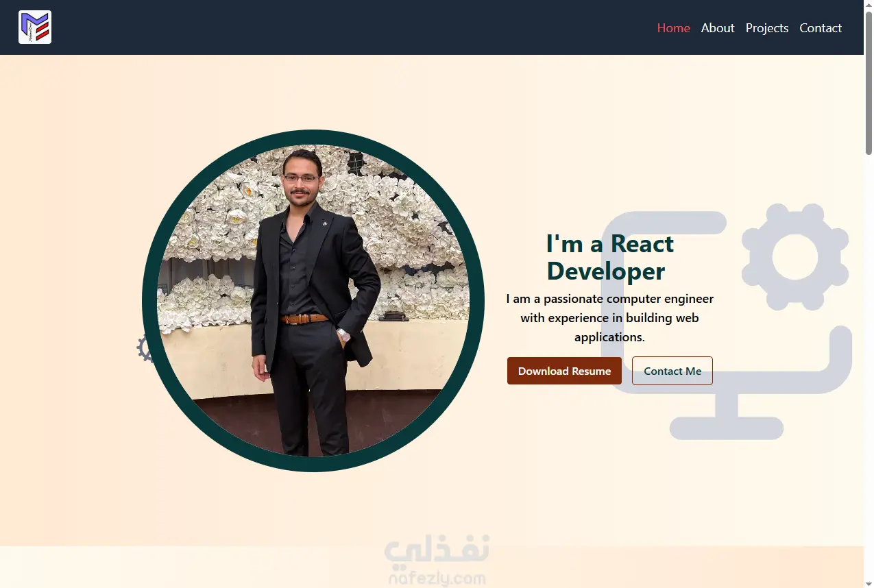Click the Contact Me button
The height and width of the screenshot is (588, 874).
(x=672, y=371)
